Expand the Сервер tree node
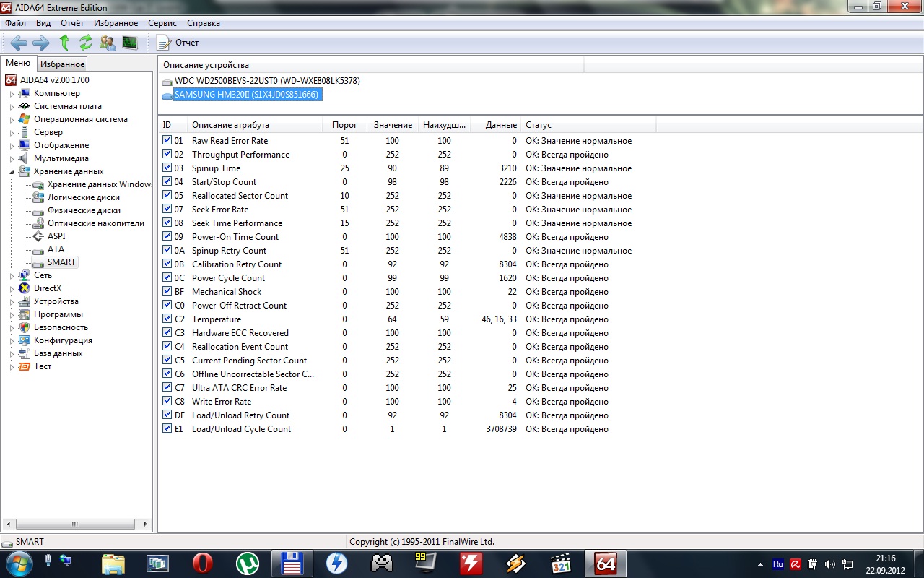 [12, 132]
